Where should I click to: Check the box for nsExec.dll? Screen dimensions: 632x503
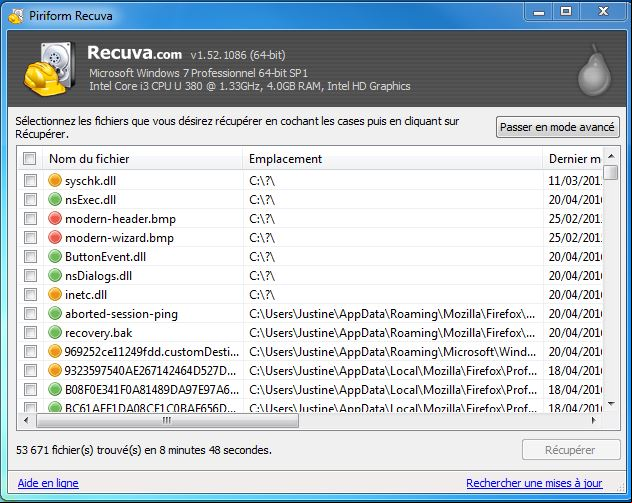[30, 199]
